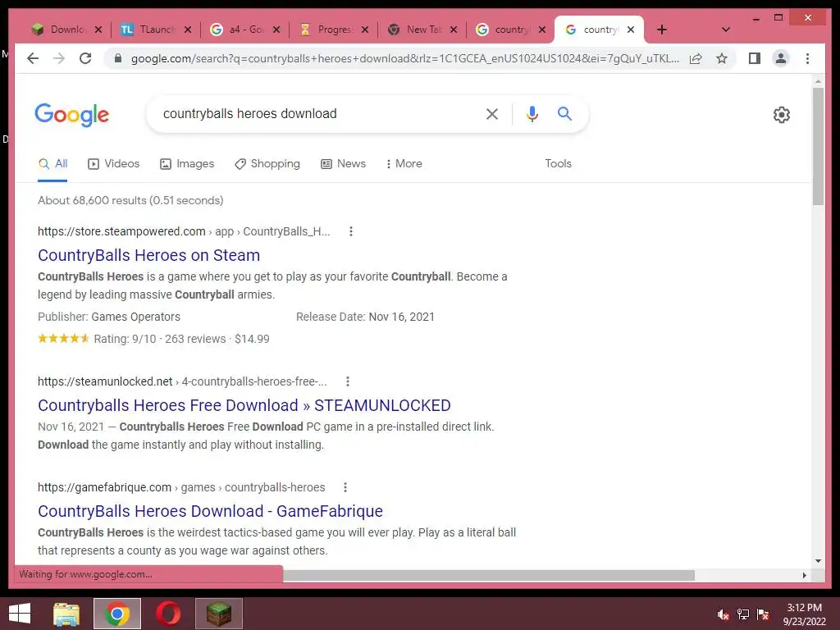Open Google quick settings gear
Screen dimensions: 840x630
pyautogui.click(x=782, y=115)
